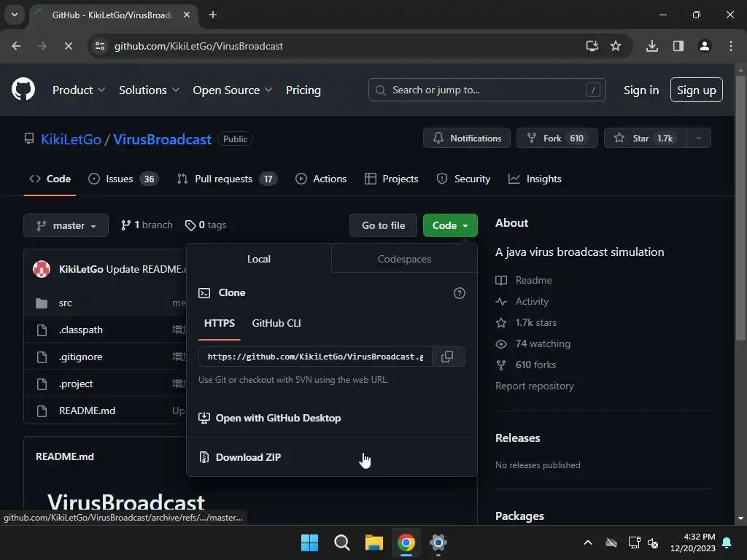
Task: Open the Actions tab
Action: coord(321,179)
